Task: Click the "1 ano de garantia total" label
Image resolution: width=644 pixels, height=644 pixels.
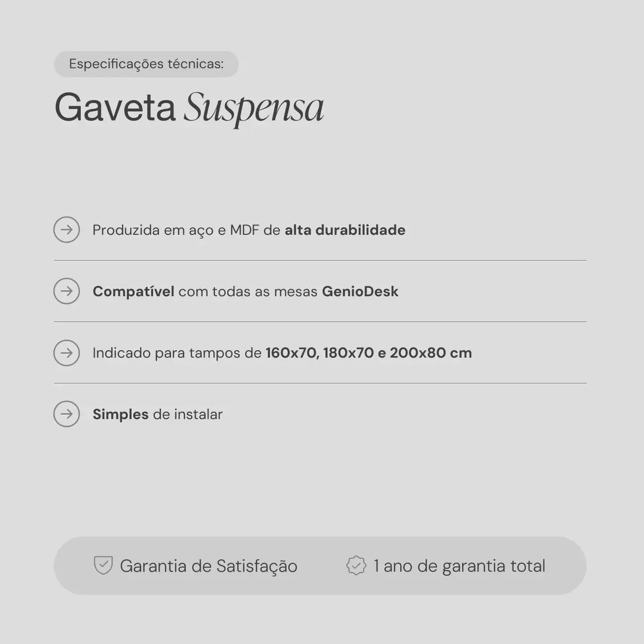Action: point(459,566)
